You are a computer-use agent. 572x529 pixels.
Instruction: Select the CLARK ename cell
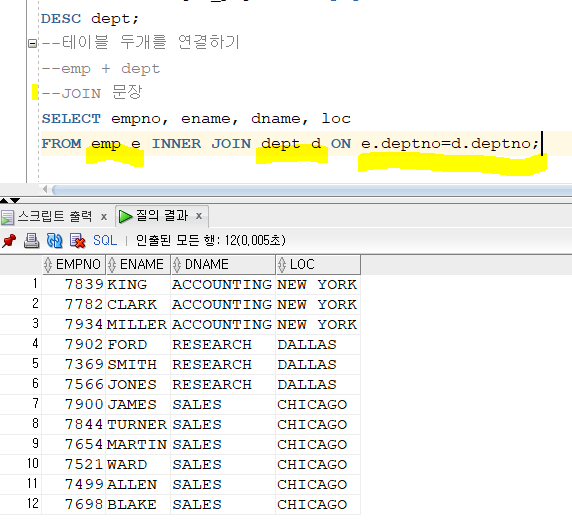pyautogui.click(x=138, y=305)
